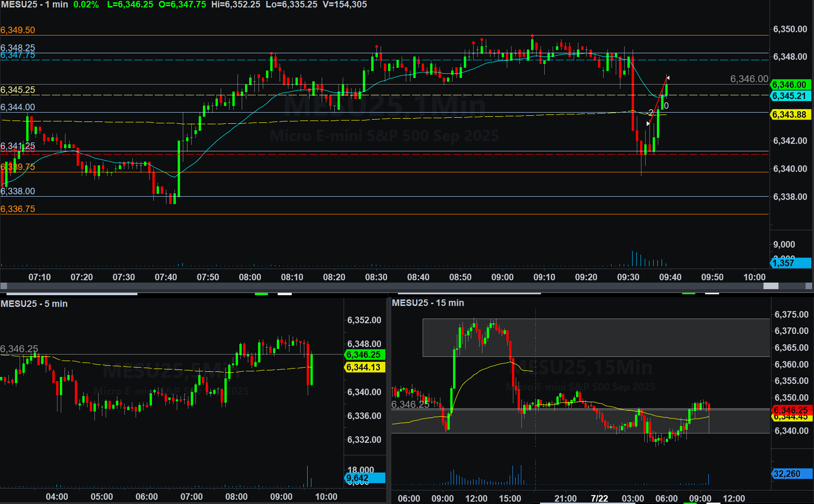This screenshot has width=814, height=504.
Task: Click the 7/22 date marker on 15-min axis
Action: (x=599, y=498)
